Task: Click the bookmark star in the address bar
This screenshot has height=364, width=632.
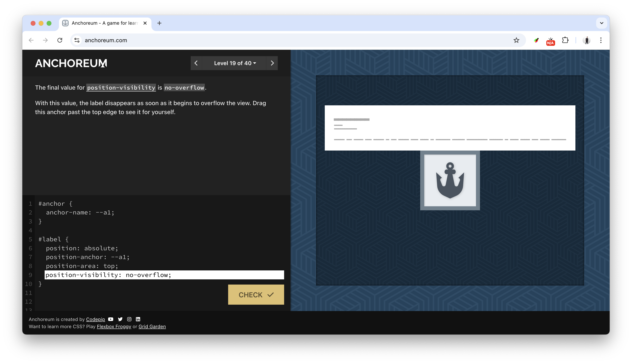Action: click(x=516, y=40)
